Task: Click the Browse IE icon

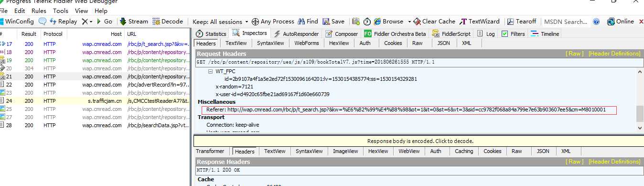Action: tap(377, 22)
